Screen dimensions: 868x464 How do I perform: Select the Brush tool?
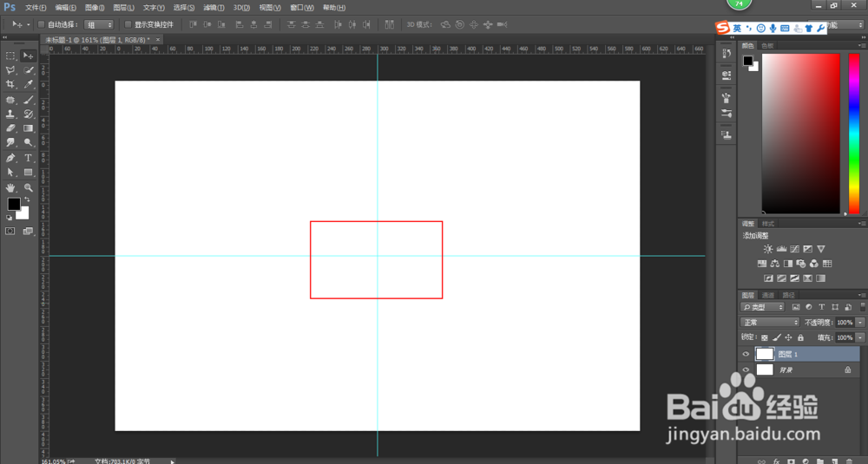click(x=29, y=100)
